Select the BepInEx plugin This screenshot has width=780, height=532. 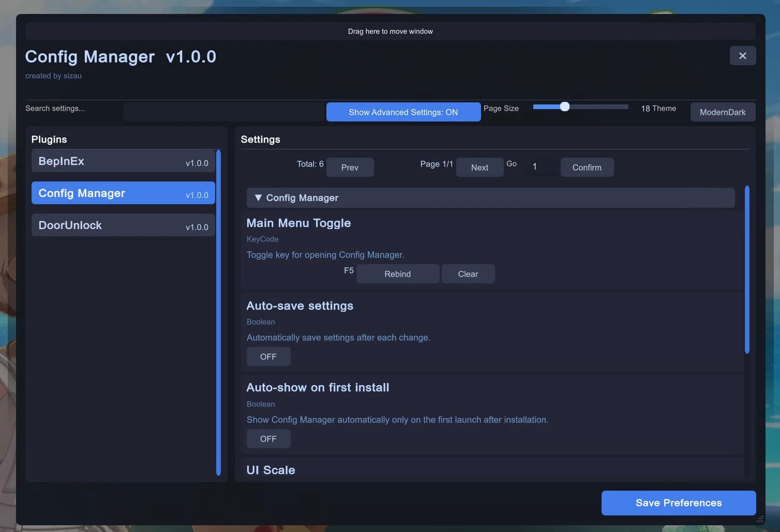(123, 161)
